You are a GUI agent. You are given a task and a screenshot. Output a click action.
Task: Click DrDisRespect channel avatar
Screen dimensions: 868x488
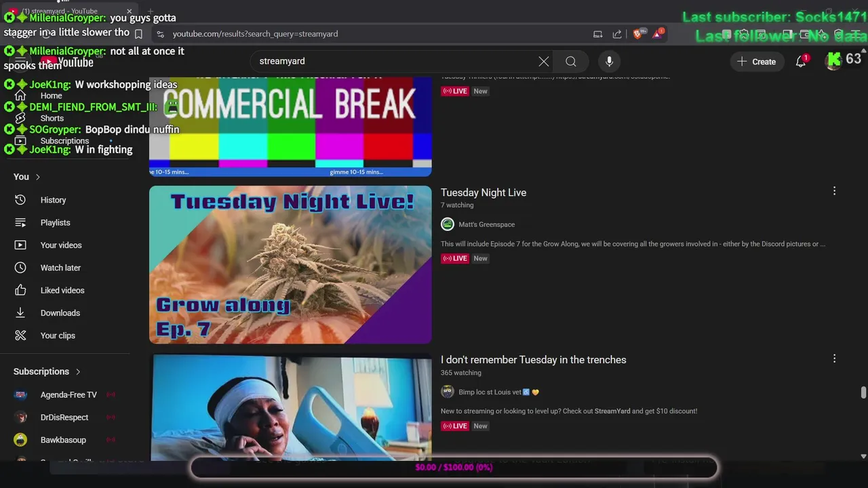20,417
